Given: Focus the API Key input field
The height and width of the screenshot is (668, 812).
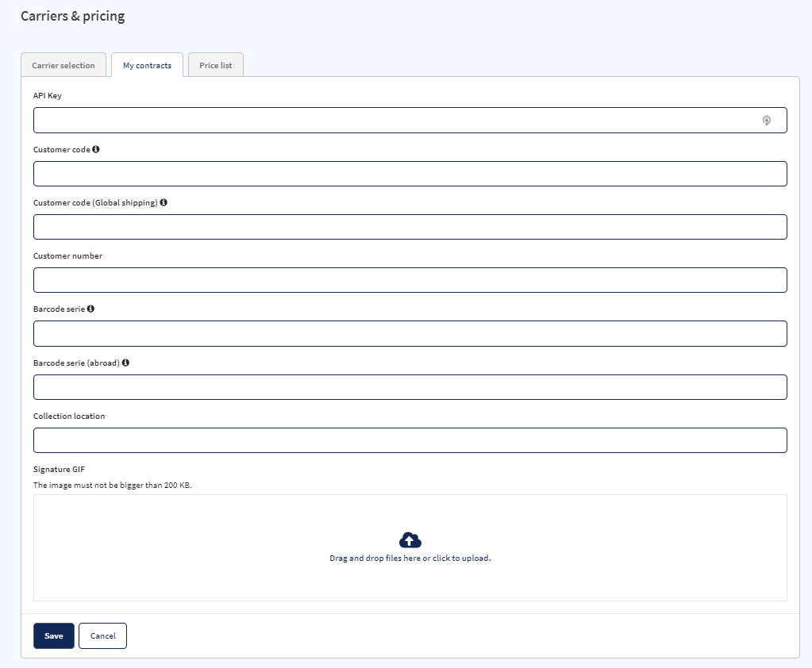Looking at the screenshot, I should (410, 121).
